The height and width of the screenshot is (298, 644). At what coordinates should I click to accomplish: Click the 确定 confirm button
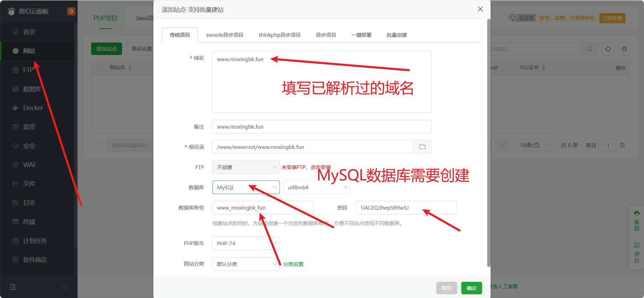pyautogui.click(x=472, y=288)
